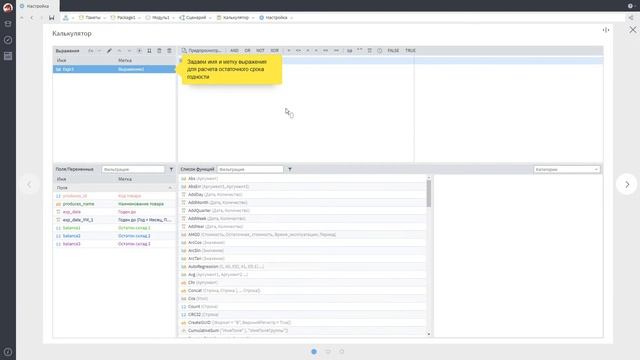
Task: Click the question mark help icon top right
Action: pos(630,6)
